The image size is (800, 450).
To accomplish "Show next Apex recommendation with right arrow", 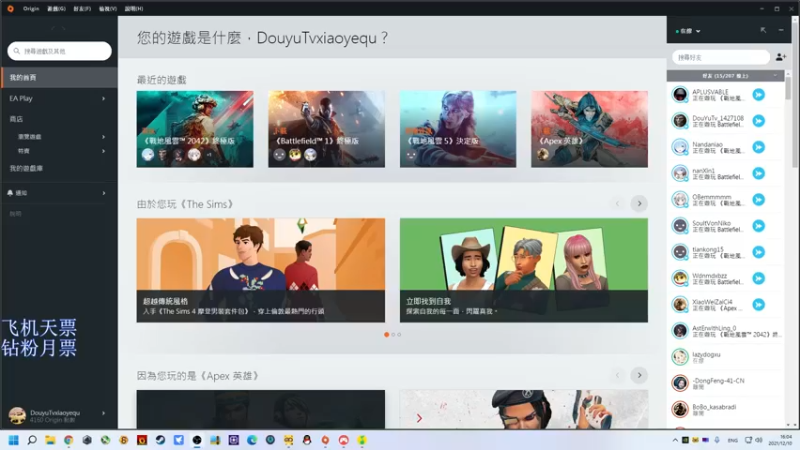I will click(x=639, y=376).
